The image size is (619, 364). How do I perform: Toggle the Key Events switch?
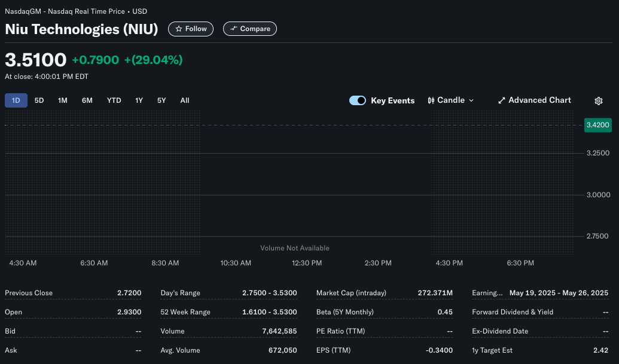(358, 100)
